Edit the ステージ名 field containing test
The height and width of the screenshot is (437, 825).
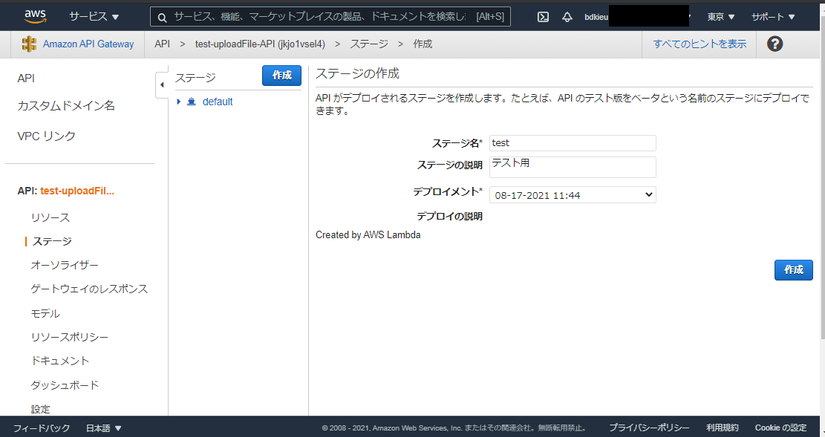pyautogui.click(x=572, y=143)
